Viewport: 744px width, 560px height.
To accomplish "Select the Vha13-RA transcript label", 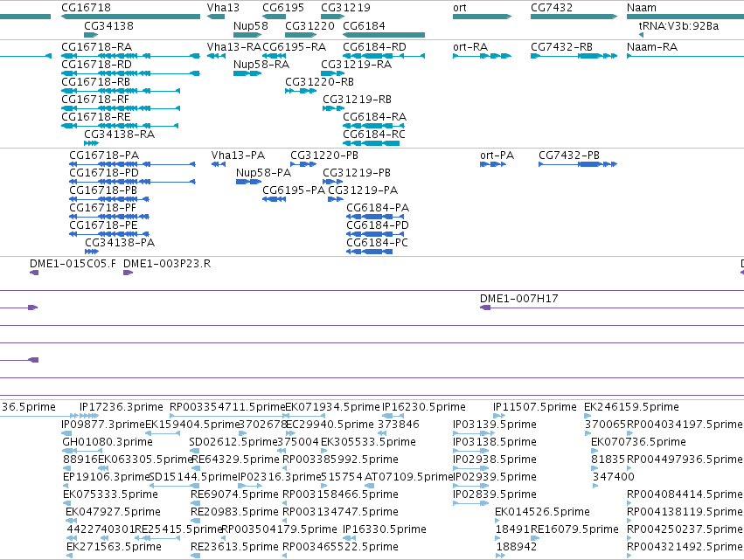I will tap(234, 46).
